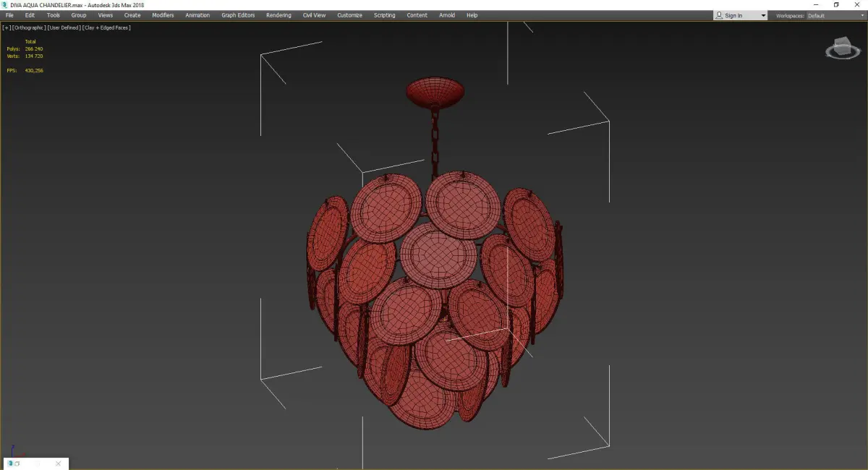Click the 3ds Max title bar app icon

(5, 5)
